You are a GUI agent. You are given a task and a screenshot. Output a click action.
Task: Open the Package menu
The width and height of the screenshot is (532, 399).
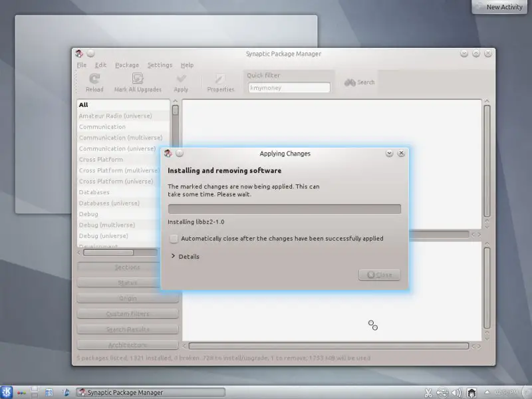[127, 65]
